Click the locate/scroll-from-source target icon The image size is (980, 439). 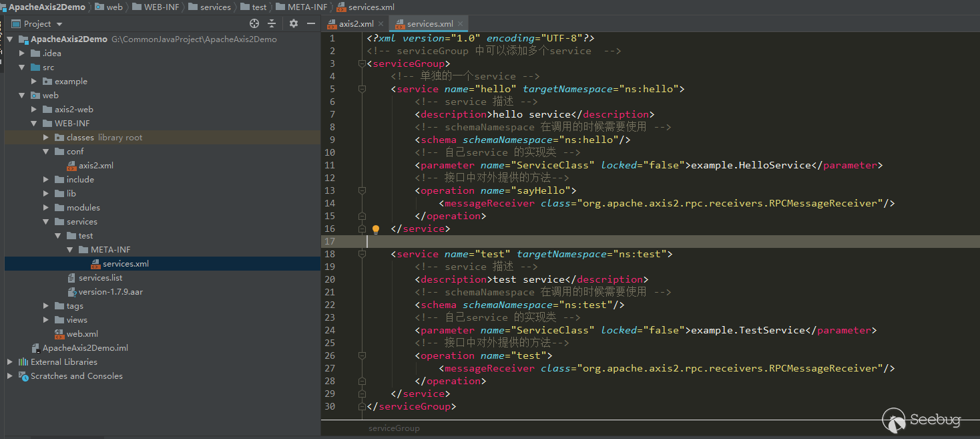[254, 23]
